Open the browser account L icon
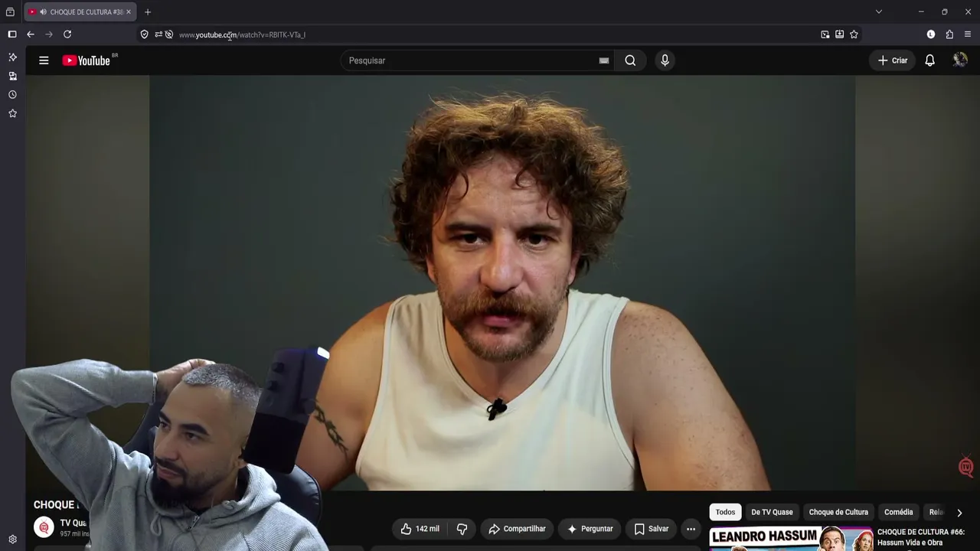 pos(931,34)
